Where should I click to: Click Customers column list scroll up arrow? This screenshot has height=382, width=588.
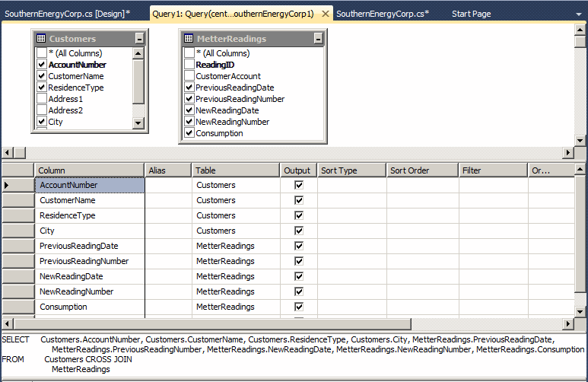(138, 53)
